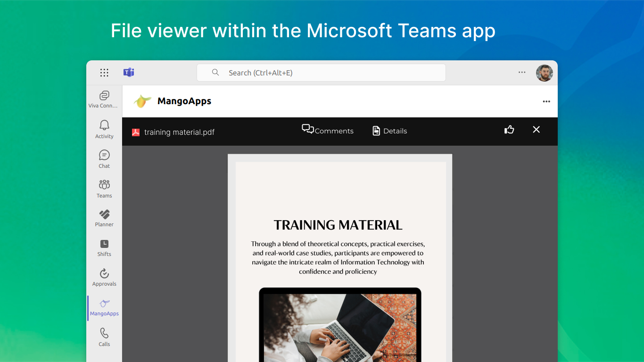The image size is (644, 362).
Task: Open the Comments tab of the file
Action: [x=328, y=130]
